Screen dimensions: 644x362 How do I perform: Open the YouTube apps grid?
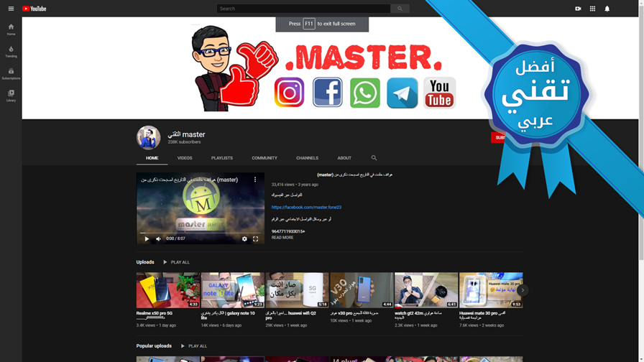[592, 9]
